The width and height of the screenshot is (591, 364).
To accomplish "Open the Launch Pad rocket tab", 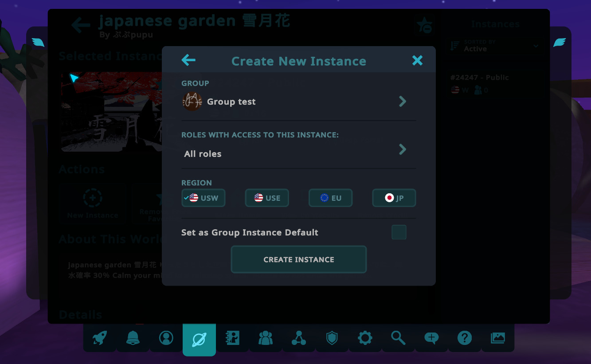I will (100, 339).
